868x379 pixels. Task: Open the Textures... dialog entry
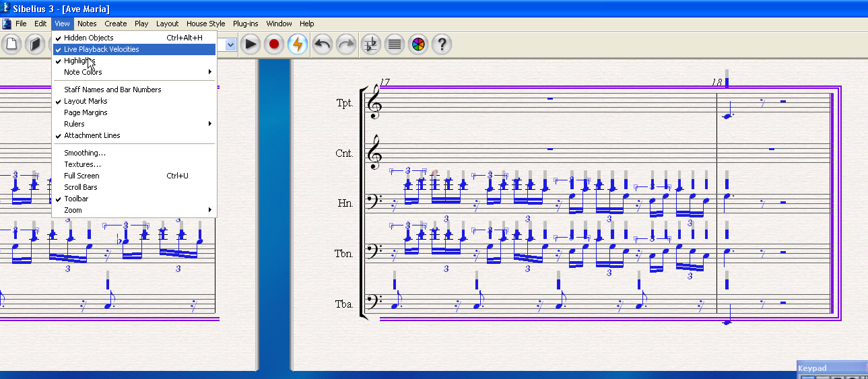[x=134, y=164]
